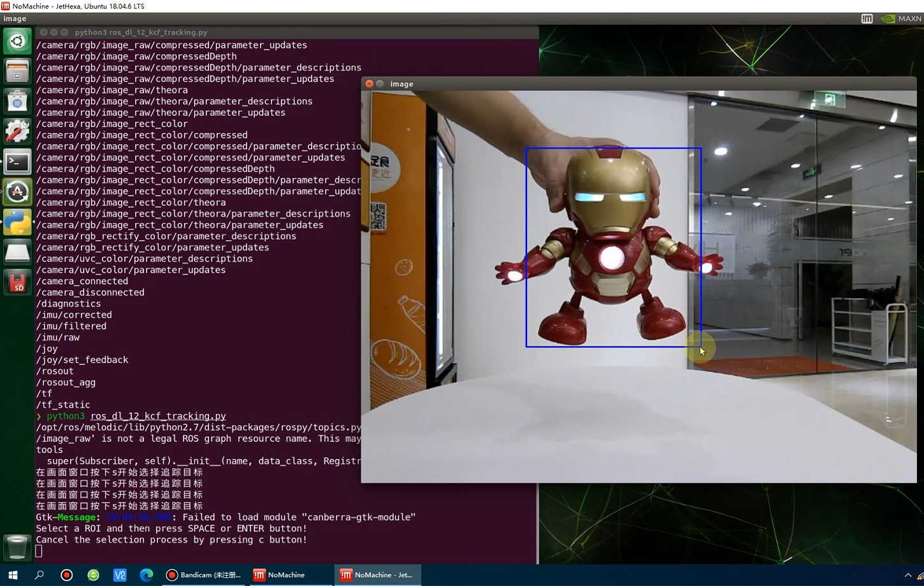Screen dimensions: 924x586
Task: Open the SD card dock icon
Action: 17,282
